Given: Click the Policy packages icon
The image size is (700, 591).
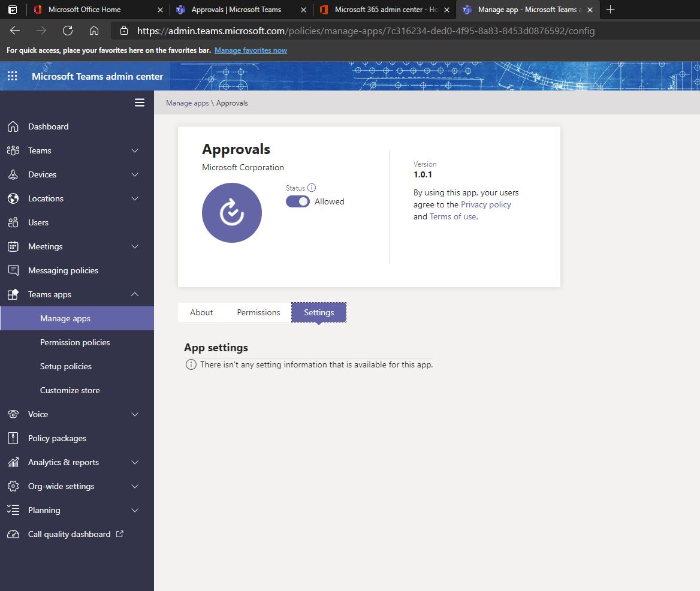Looking at the screenshot, I should tap(13, 438).
